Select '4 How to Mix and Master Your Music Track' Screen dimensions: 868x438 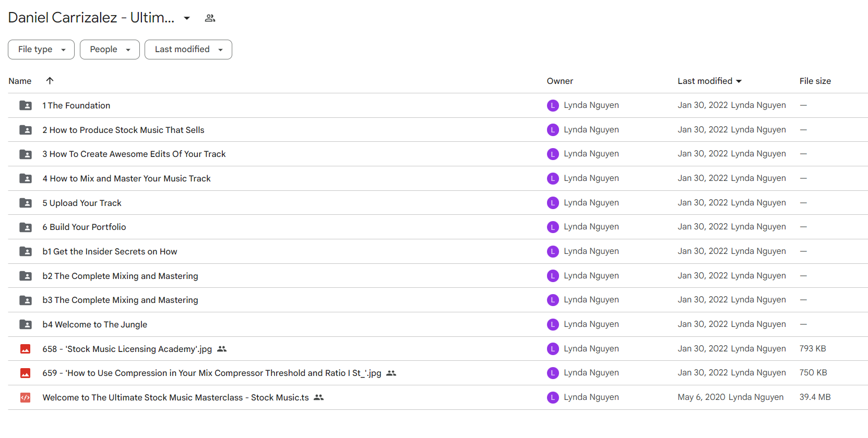tap(126, 178)
